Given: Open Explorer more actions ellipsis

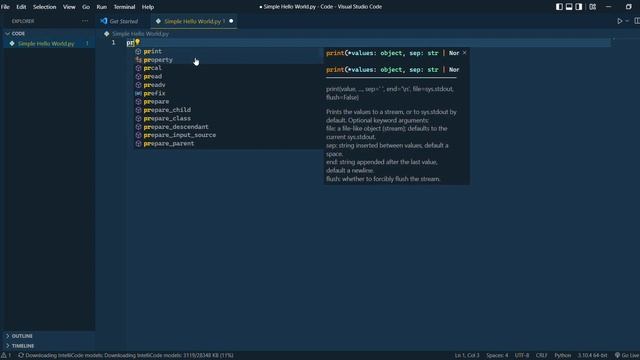Looking at the screenshot, I should coord(85,21).
